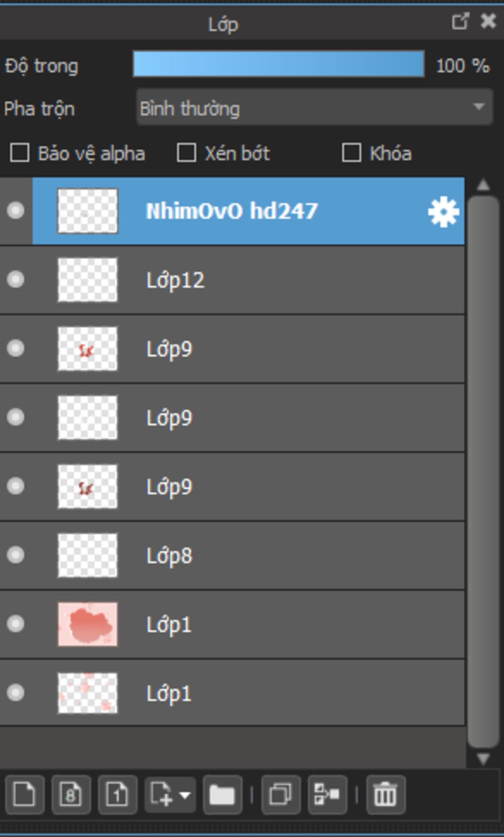The image size is (504, 837).
Task: Create a new layer folder
Action: 222,795
